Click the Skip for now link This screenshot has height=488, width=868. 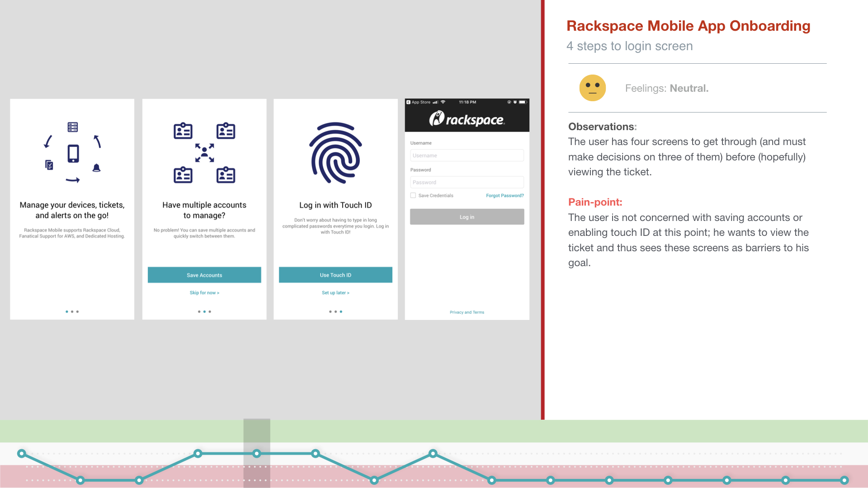pyautogui.click(x=204, y=293)
